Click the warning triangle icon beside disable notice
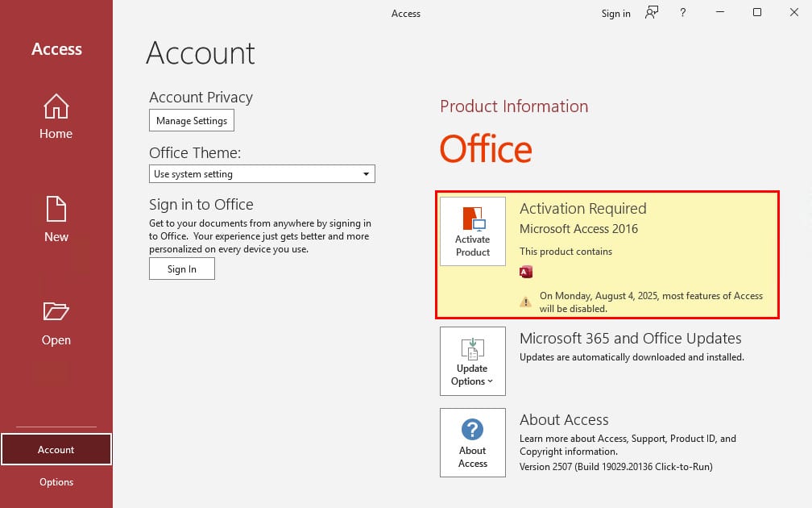This screenshot has height=508, width=812. [x=525, y=302]
